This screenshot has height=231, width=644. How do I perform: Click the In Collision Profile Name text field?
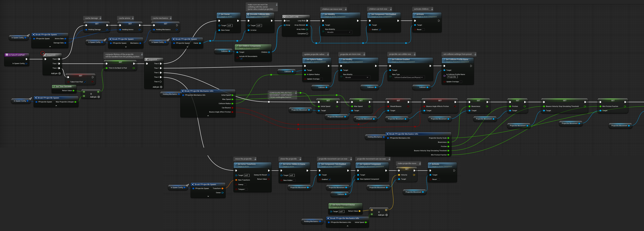(x=452, y=77)
